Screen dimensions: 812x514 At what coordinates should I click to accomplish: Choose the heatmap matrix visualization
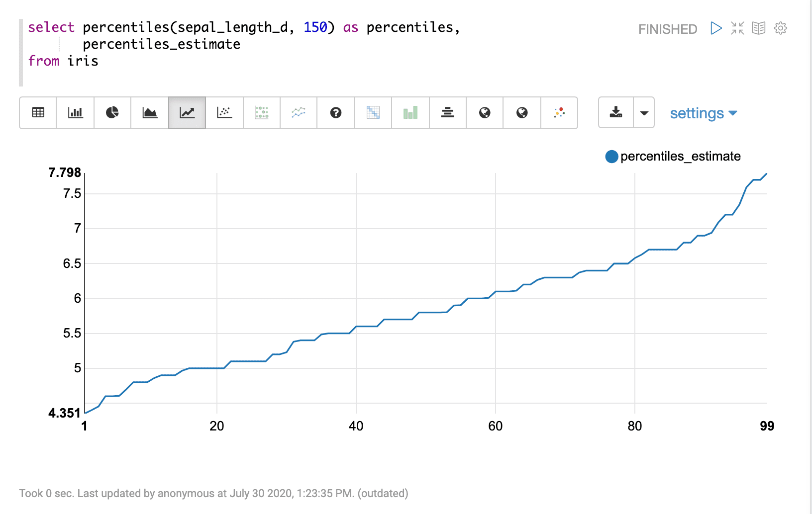click(x=373, y=113)
